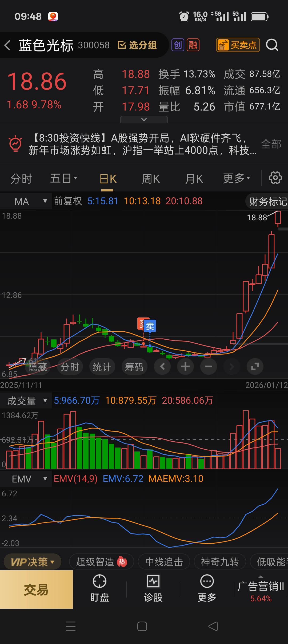
Task: Open the 成交量 indicator dropdown
Action: tap(26, 401)
